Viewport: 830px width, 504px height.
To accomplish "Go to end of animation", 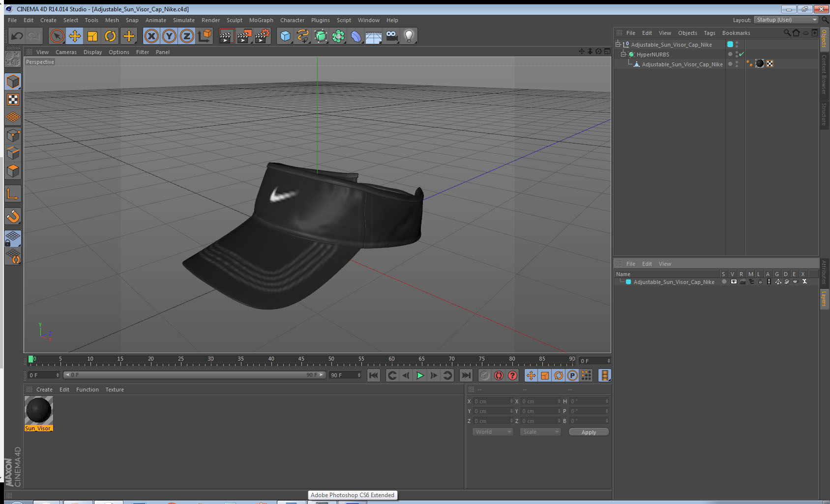I will (x=466, y=375).
